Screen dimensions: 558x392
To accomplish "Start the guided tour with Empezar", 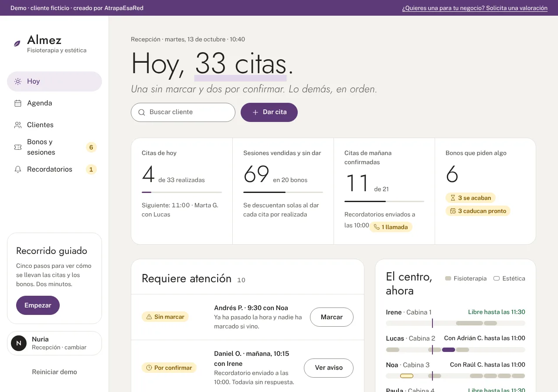I will [38, 305].
